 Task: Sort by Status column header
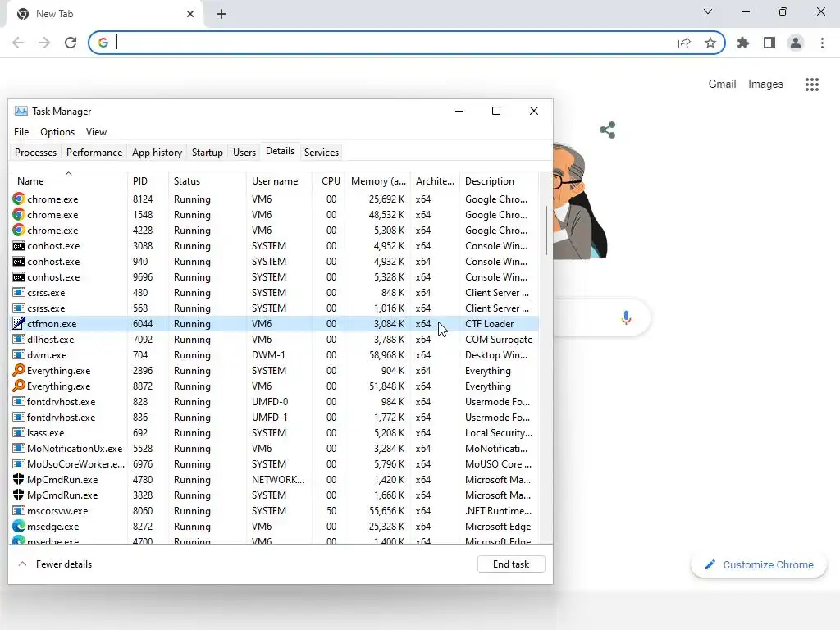(x=208, y=180)
